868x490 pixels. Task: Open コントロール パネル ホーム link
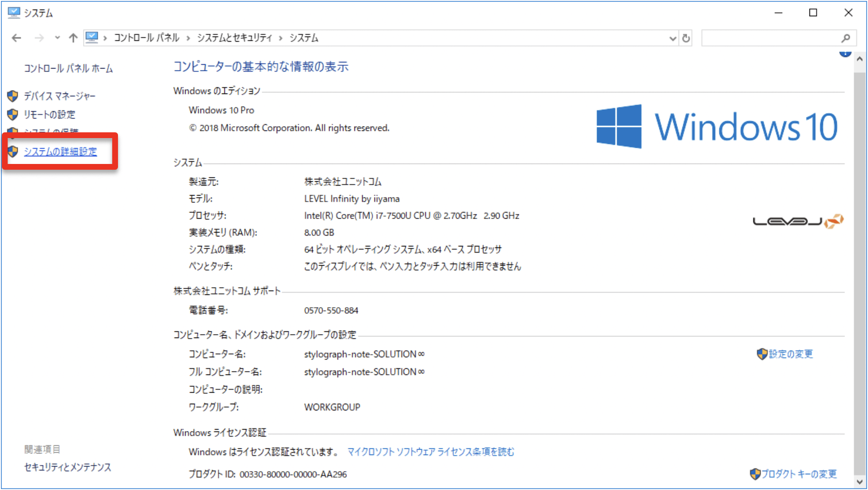click(69, 69)
